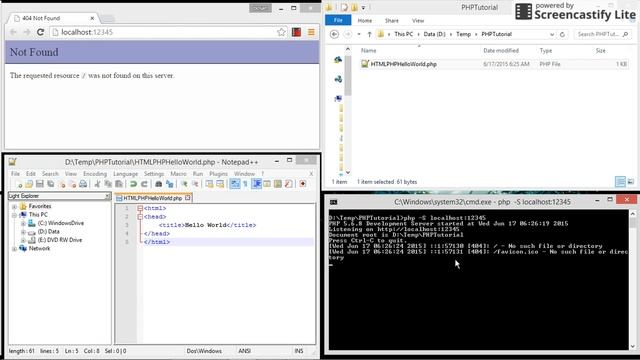The height and width of the screenshot is (360, 640).
Task: Expand (D:) Data tree node
Action: 23,232
